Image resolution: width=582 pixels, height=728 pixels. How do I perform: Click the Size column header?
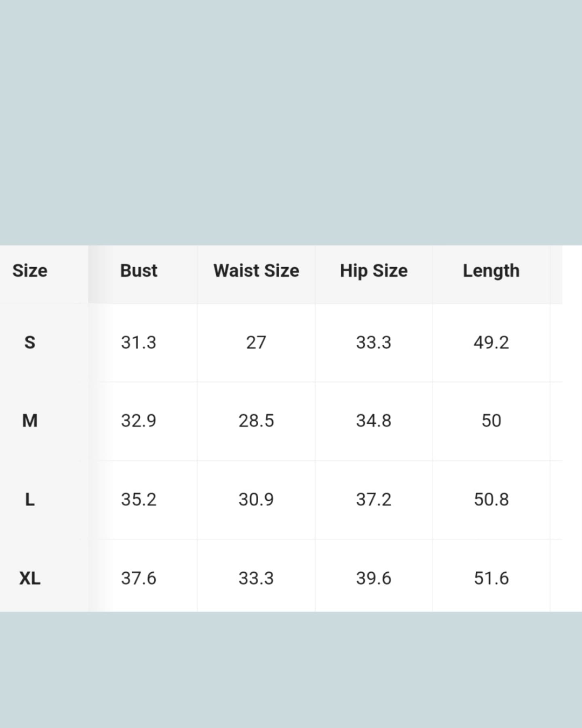point(30,271)
